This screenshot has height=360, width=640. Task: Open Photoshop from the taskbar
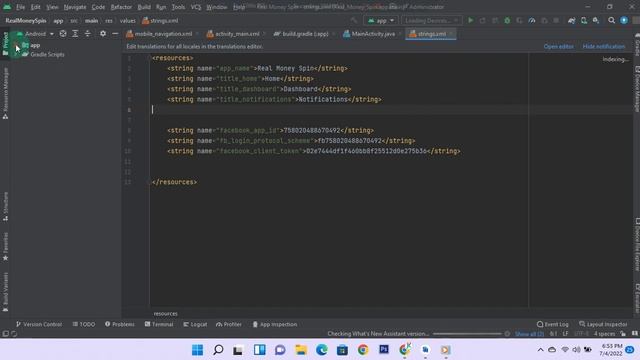pos(384,350)
